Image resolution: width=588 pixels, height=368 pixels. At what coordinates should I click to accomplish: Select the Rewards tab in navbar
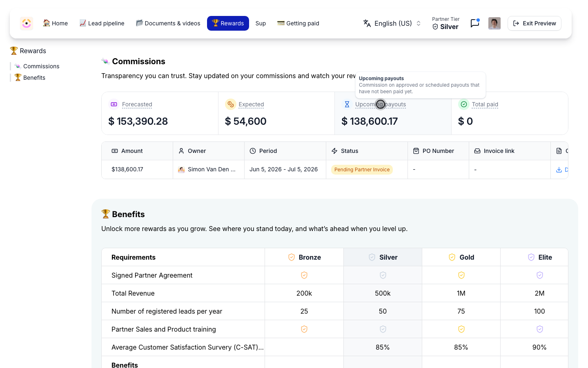(228, 23)
